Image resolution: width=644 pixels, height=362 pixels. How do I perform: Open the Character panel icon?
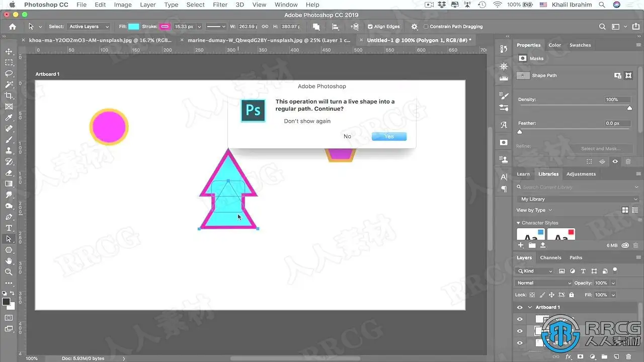pyautogui.click(x=504, y=176)
